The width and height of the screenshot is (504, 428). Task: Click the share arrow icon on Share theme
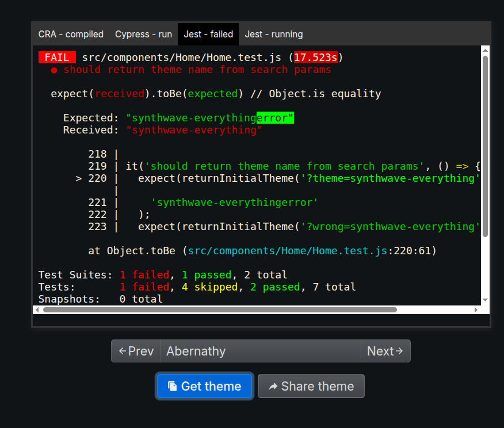pos(273,386)
